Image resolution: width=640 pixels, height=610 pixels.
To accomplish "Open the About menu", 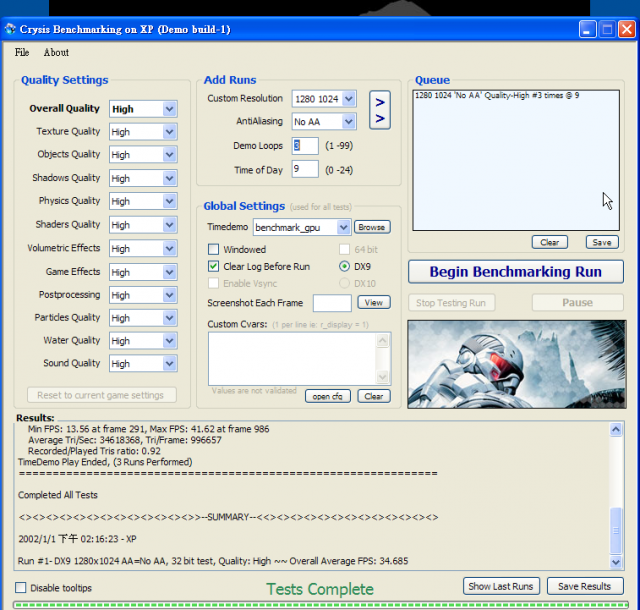I will tap(56, 52).
